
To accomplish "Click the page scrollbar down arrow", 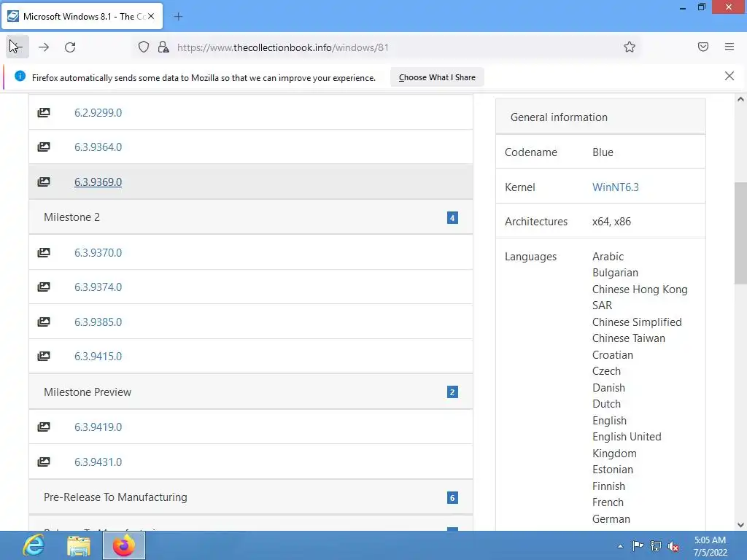I will (740, 525).
